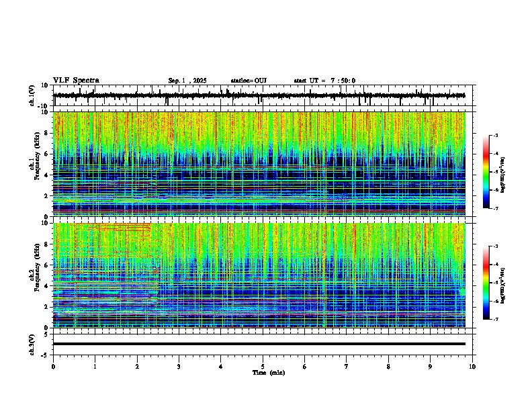Click the '5' tick on the Time axis

pyautogui.click(x=263, y=367)
